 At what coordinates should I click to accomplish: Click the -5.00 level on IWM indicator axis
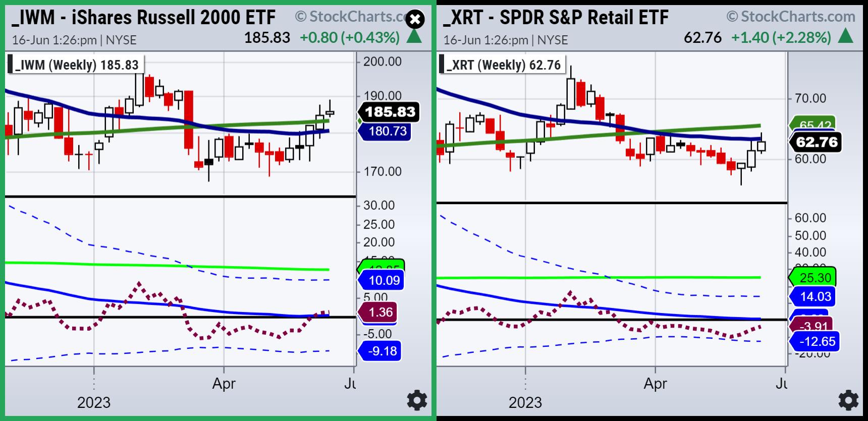[x=378, y=333]
